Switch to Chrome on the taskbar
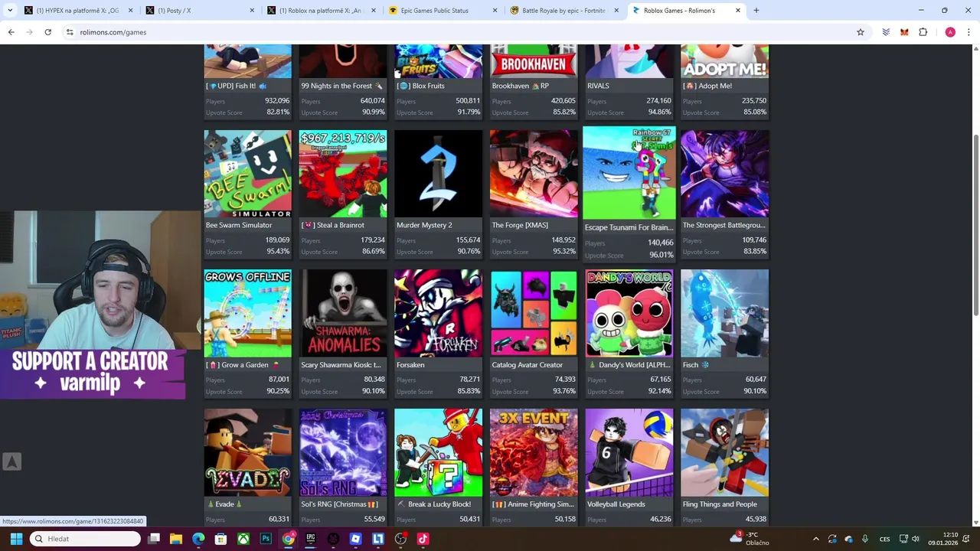980x551 pixels. [x=288, y=539]
